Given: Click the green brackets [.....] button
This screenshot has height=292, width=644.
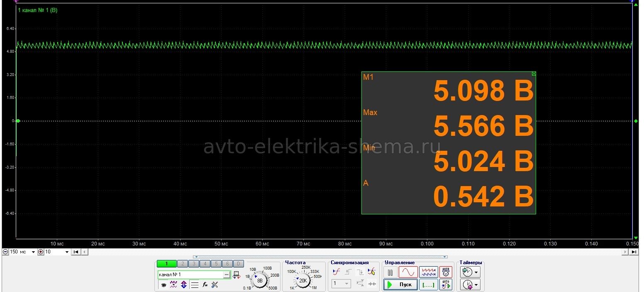Looking at the screenshot, I should coord(428,285).
